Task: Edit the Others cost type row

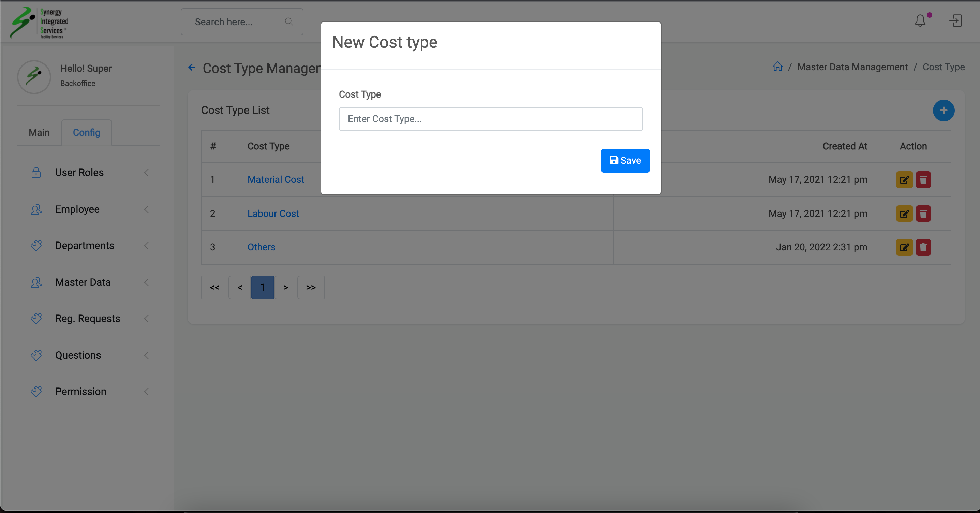Action: (904, 247)
